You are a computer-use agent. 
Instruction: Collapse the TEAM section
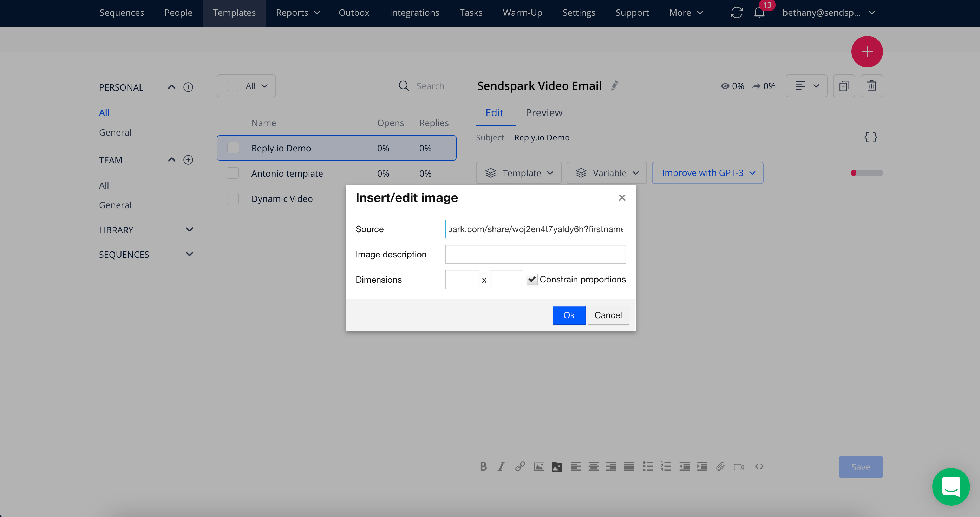[x=171, y=160]
